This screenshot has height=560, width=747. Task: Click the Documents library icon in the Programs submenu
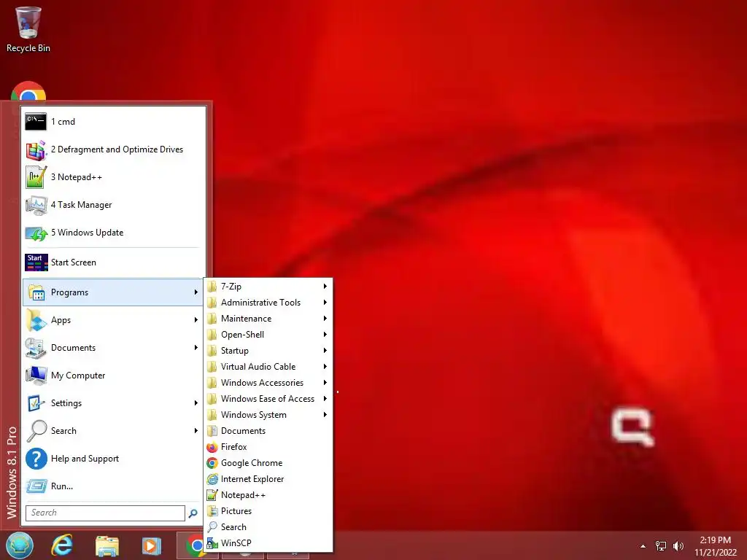pos(212,431)
